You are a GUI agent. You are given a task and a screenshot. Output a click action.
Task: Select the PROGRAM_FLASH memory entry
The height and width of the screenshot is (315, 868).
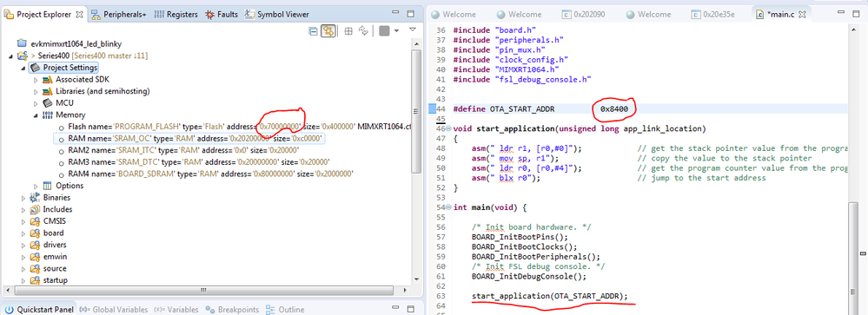pyautogui.click(x=235, y=127)
